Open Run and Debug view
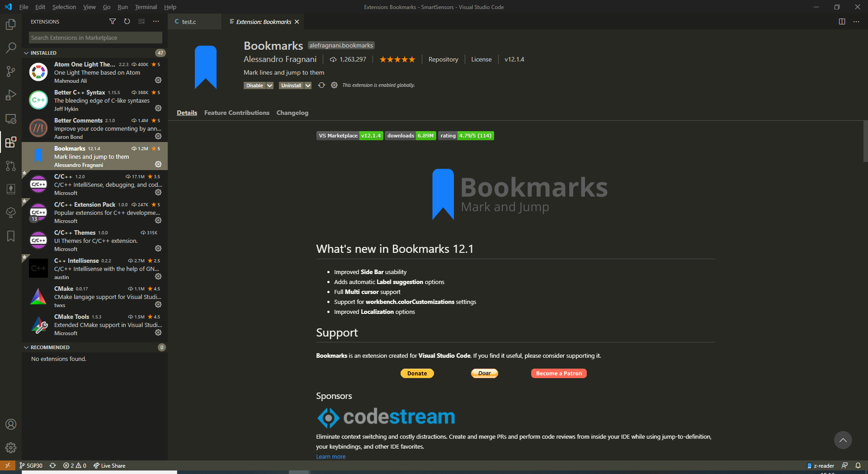The height and width of the screenshot is (474, 868). [11, 95]
